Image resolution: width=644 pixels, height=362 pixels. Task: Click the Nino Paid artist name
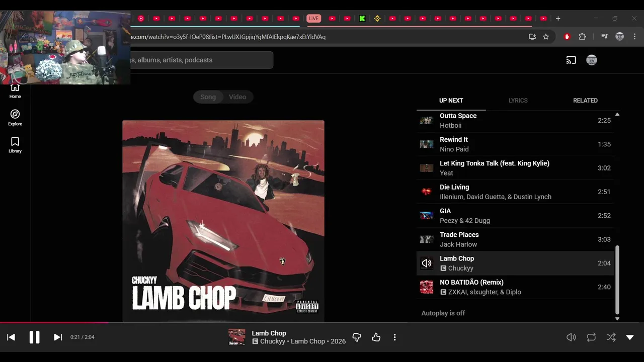point(454,149)
